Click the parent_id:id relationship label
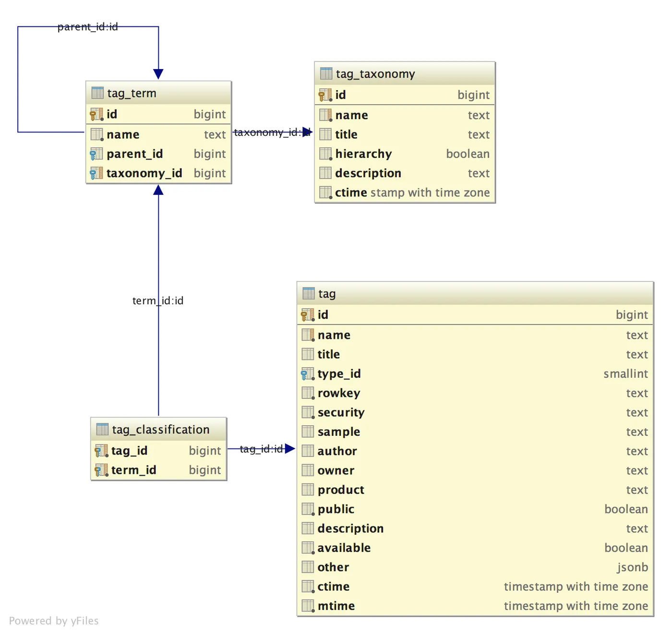Screen dimensions: 672x635 pos(87,27)
